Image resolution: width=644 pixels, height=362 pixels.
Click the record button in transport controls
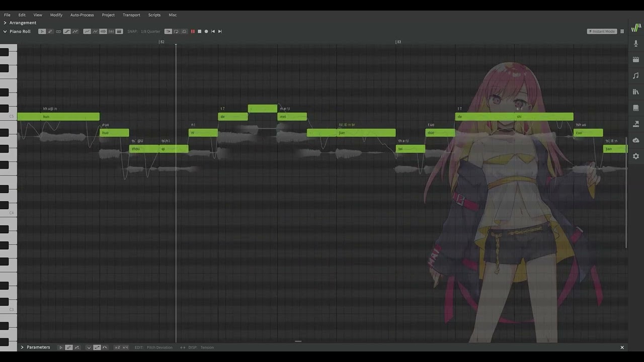coord(206,31)
